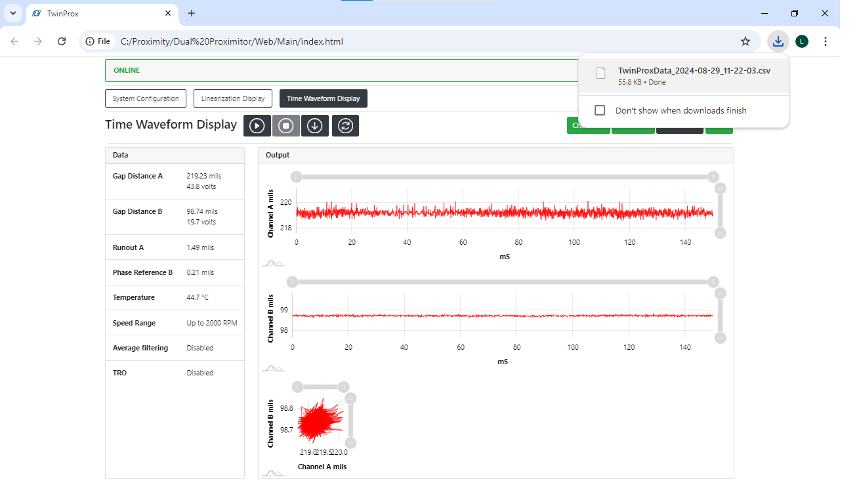Viewport: 861px width, 504px height.
Task: Click the Channel B waveform plot area
Action: click(503, 316)
